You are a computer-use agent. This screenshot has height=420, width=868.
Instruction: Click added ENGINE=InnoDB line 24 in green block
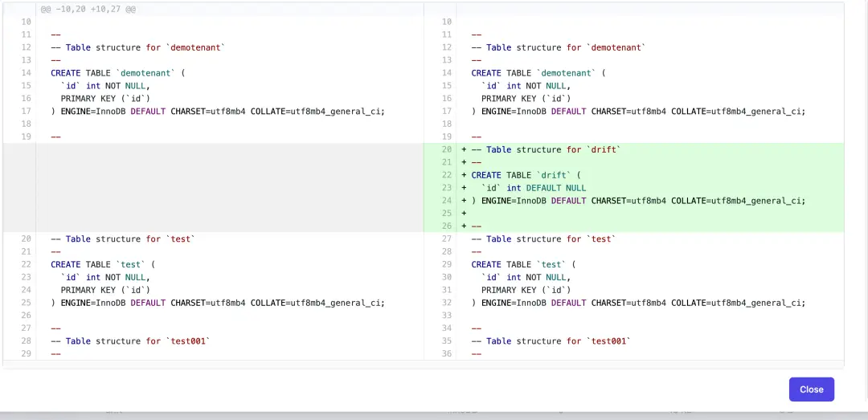point(638,201)
